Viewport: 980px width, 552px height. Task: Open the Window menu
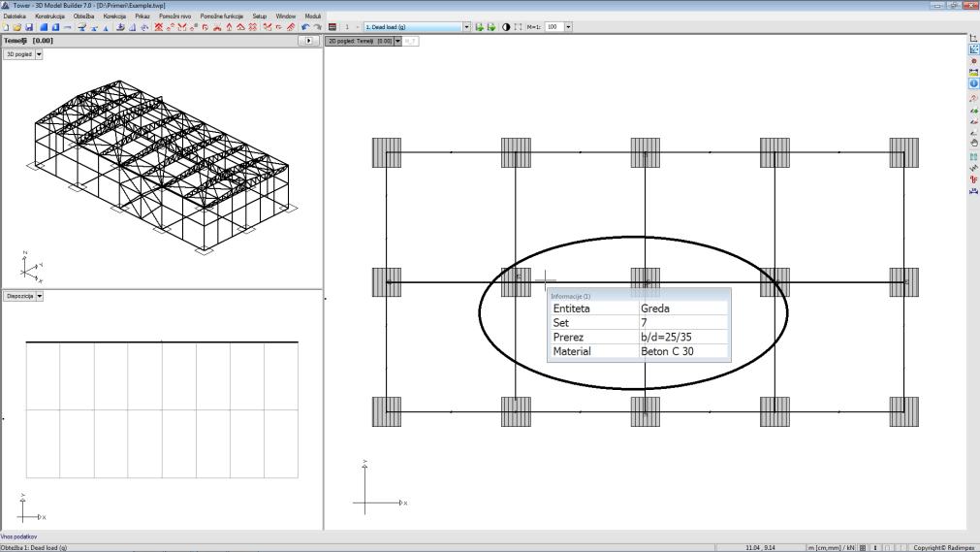point(286,16)
